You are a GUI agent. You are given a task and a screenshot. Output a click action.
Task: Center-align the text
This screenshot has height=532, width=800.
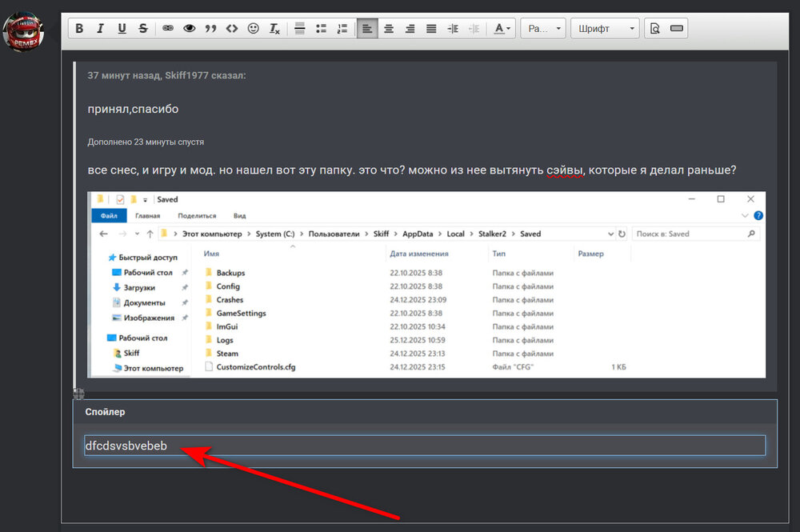pyautogui.click(x=389, y=29)
